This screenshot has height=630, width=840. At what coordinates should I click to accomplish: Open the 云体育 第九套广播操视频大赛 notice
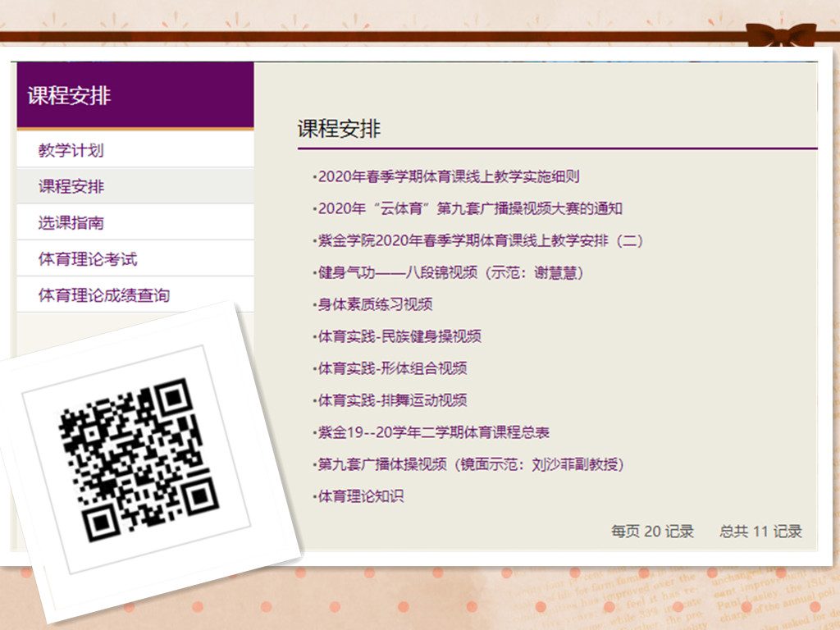(470, 208)
